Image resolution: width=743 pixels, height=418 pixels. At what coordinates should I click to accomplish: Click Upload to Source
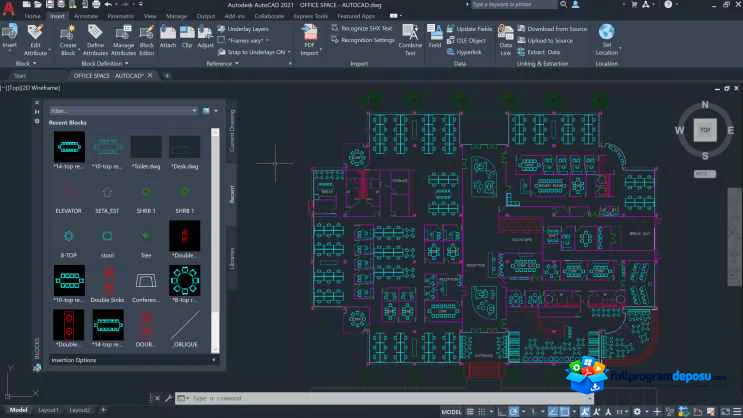pyautogui.click(x=545, y=40)
